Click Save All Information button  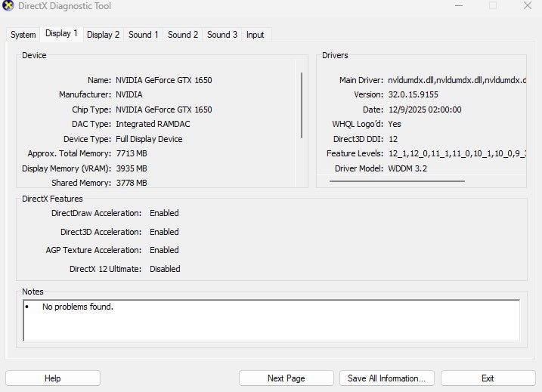(387, 378)
